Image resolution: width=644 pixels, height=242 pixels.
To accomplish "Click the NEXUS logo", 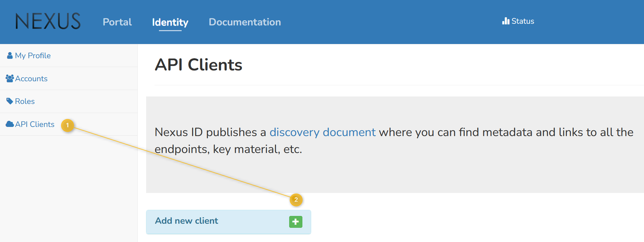I will pos(48,21).
